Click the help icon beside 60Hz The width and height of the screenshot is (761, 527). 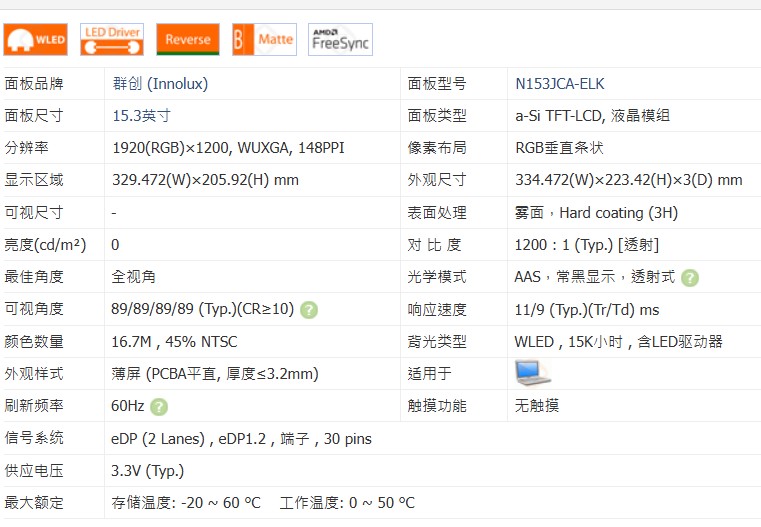[159, 406]
